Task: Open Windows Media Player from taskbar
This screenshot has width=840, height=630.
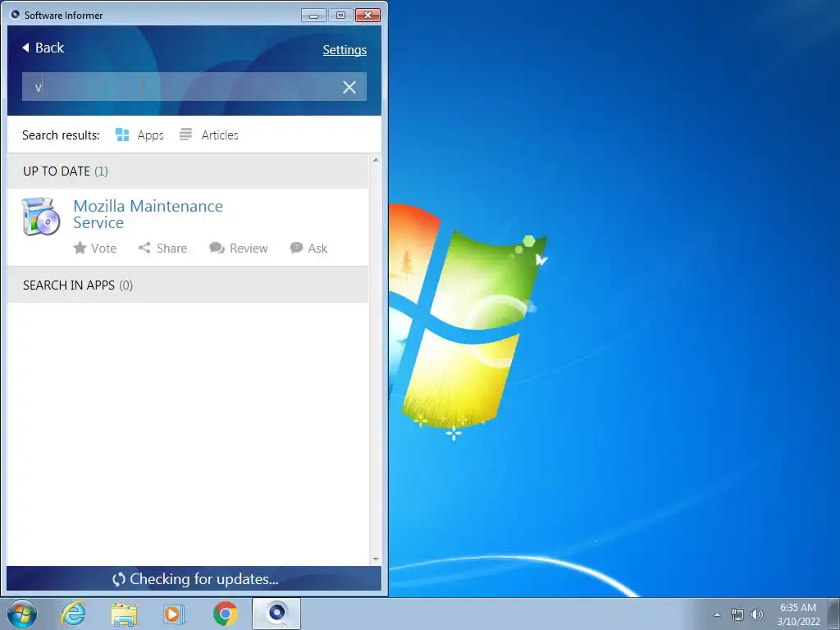Action: (x=174, y=614)
